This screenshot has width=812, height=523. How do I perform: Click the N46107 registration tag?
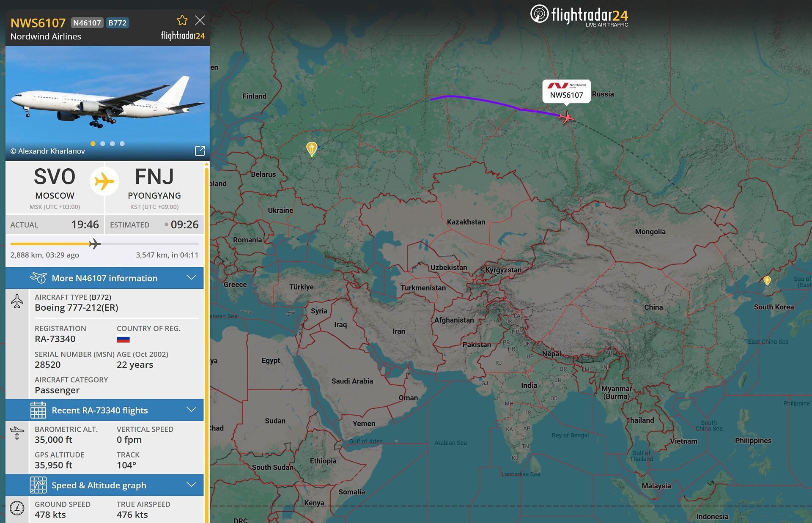[87, 23]
